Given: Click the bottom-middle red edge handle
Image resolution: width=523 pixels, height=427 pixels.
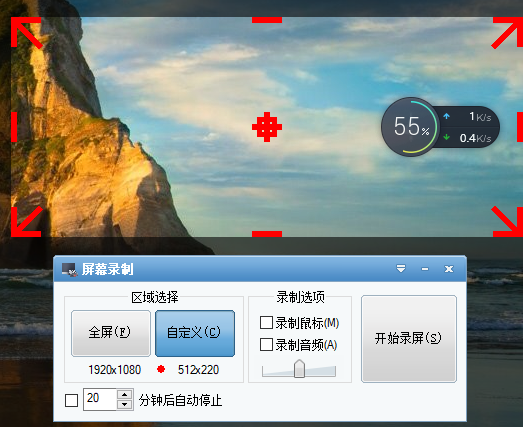Looking at the screenshot, I should 267,234.
